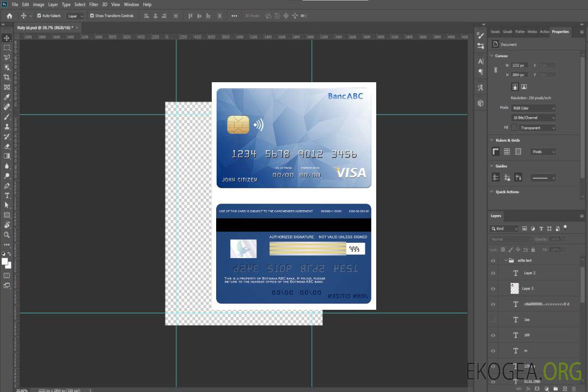This screenshot has height=392, width=588.
Task: Click the canvas height input field
Action: click(x=519, y=75)
